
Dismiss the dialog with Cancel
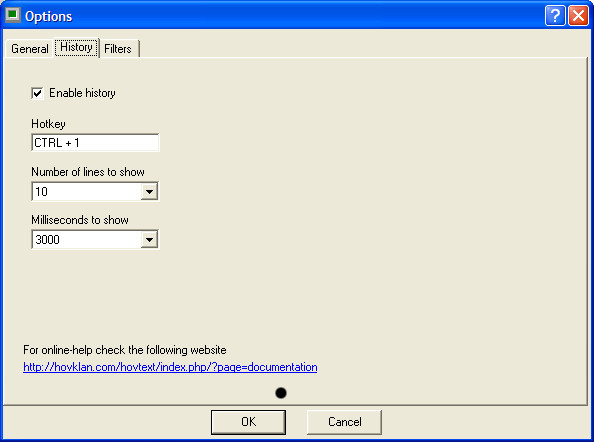[x=344, y=422]
